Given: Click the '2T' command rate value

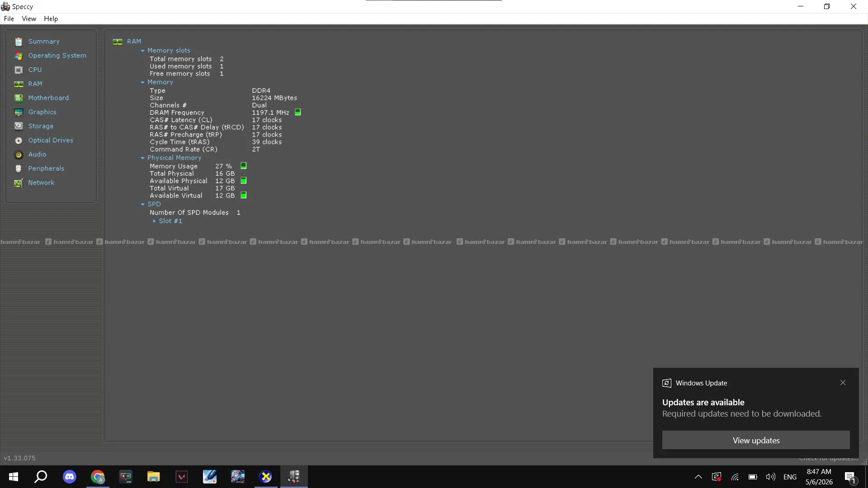Looking at the screenshot, I should (256, 149).
